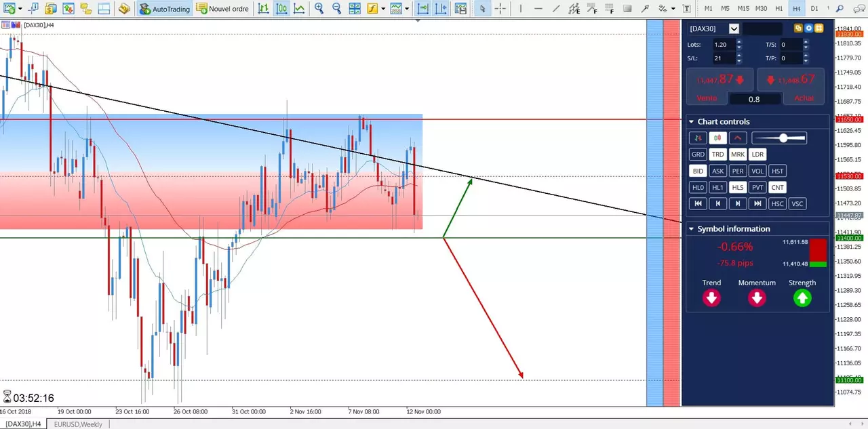Viewport: 868px width, 429px height.
Task: Select H1 timeframe
Action: click(779, 9)
